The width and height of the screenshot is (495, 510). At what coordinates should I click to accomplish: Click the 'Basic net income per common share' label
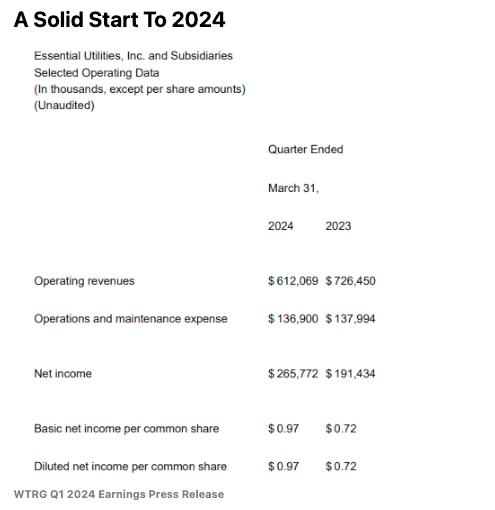pyautogui.click(x=127, y=428)
